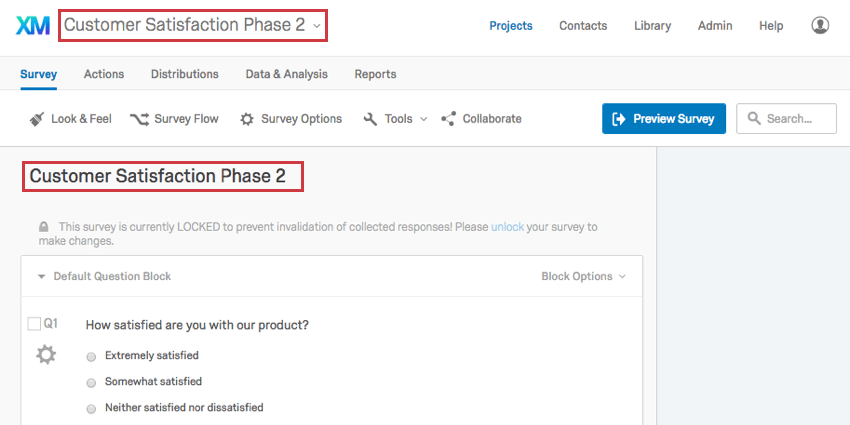
Task: Select the Extremely satisfied radio option
Action: [x=92, y=356]
